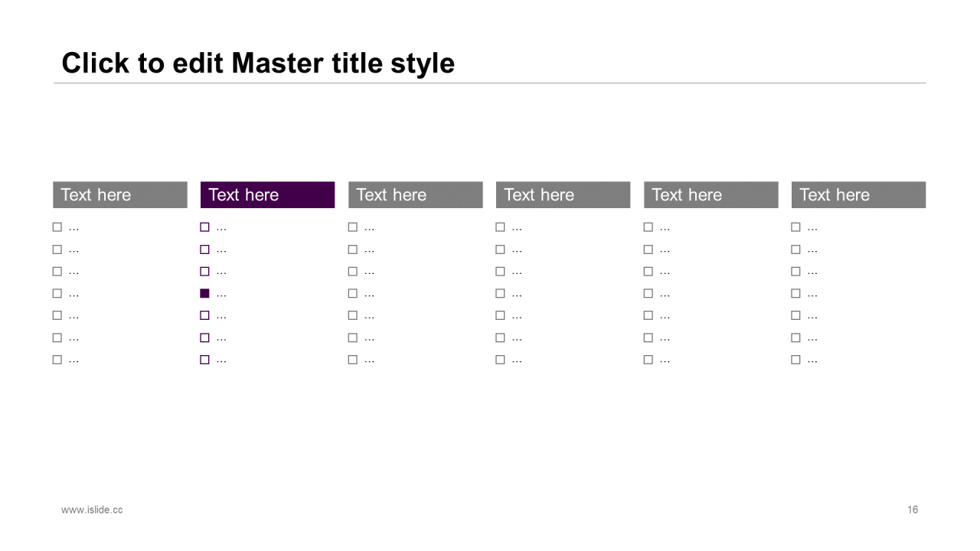Select the third column 'Text here' header
Screen dimensions: 980x551
pyautogui.click(x=415, y=194)
